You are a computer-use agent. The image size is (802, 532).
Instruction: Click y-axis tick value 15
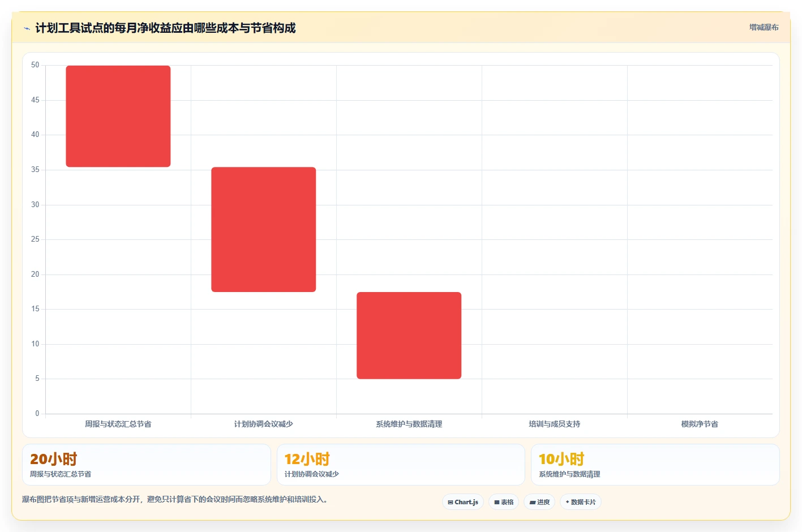(x=35, y=309)
